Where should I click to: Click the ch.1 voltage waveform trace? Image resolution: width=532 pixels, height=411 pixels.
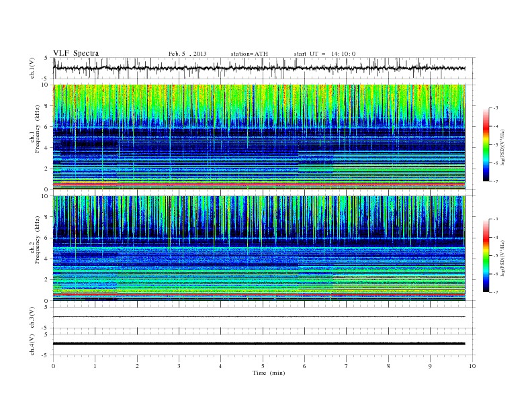259,68
